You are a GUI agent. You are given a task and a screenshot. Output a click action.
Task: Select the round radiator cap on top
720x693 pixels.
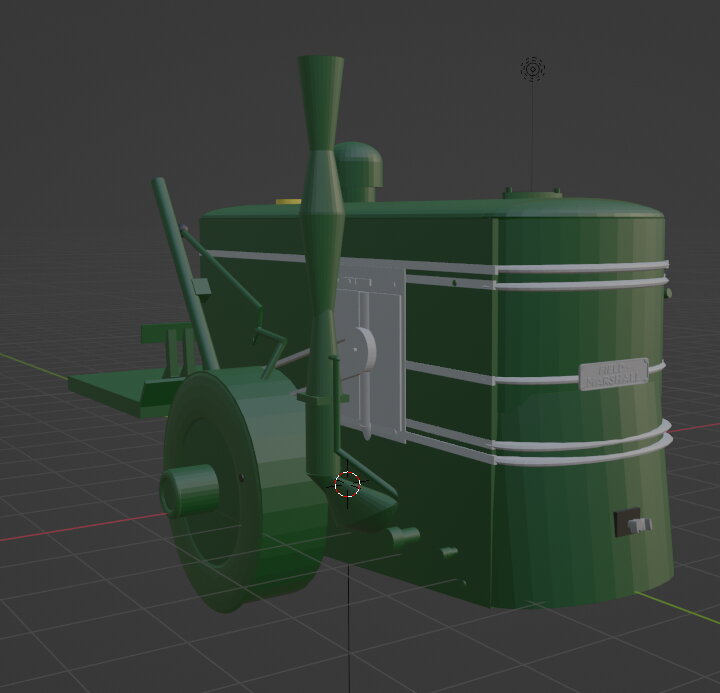coord(533,194)
